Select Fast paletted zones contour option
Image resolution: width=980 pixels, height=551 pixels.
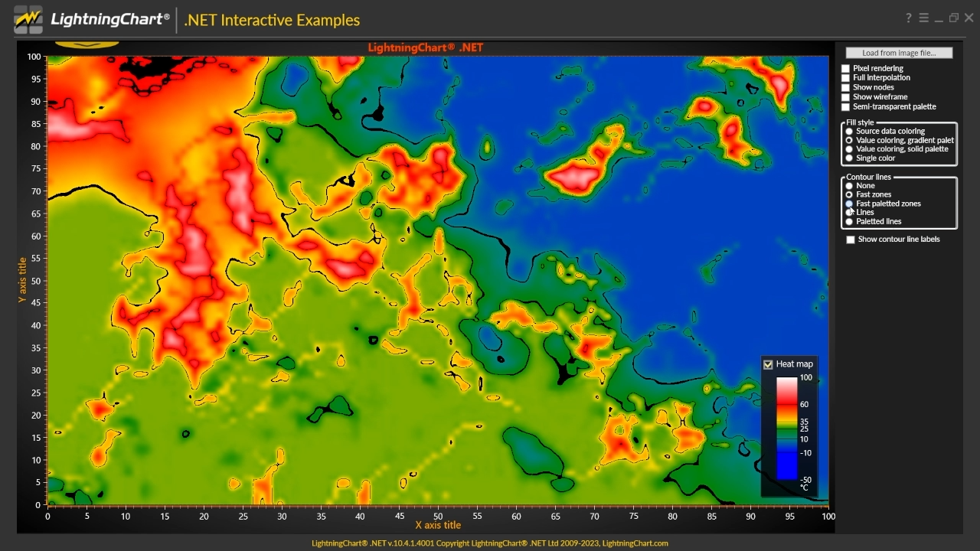[849, 204]
